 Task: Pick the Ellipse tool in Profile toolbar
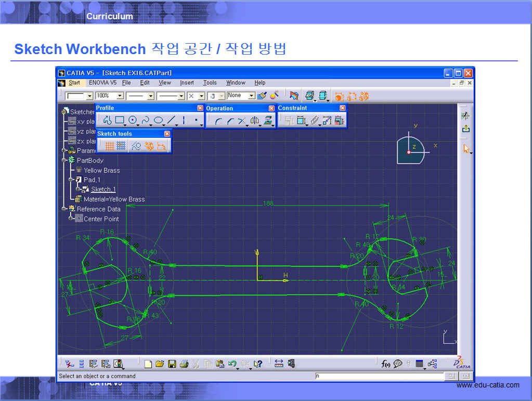[x=159, y=120]
